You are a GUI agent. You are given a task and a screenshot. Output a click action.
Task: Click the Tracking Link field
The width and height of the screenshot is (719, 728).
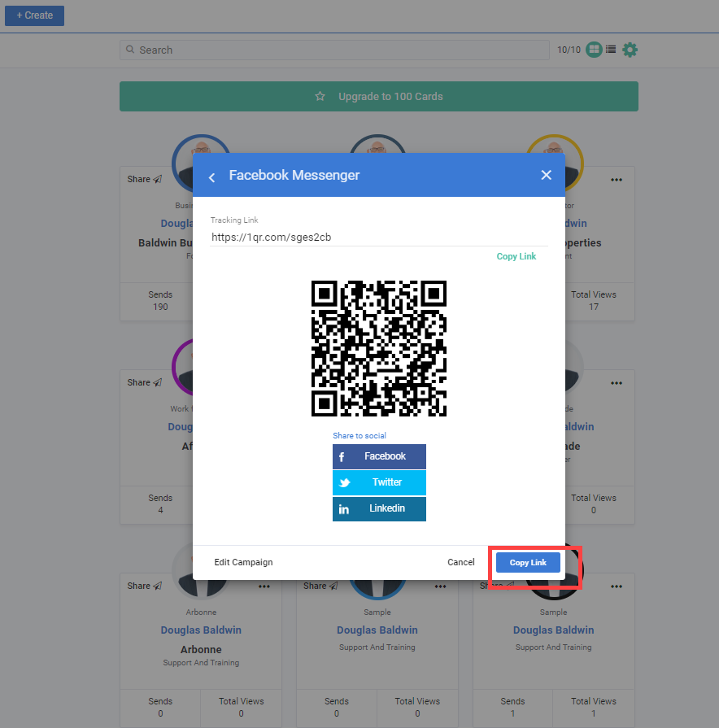pos(379,237)
